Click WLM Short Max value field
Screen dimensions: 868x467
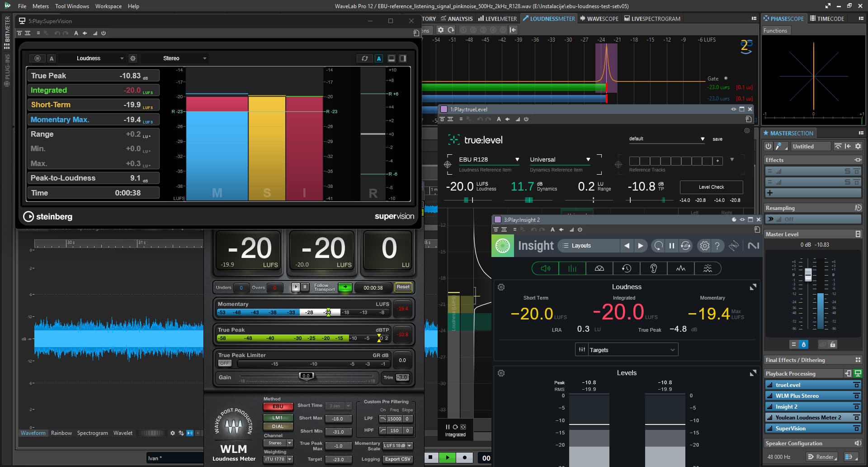pos(338,419)
